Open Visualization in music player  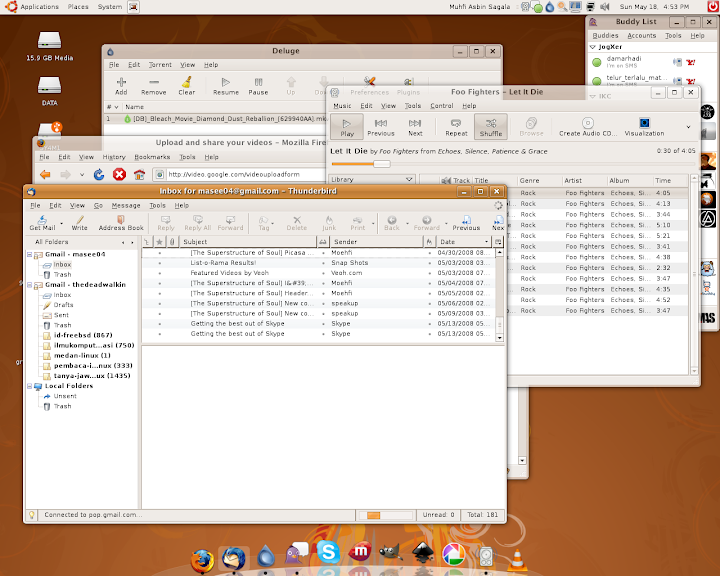tap(644, 127)
